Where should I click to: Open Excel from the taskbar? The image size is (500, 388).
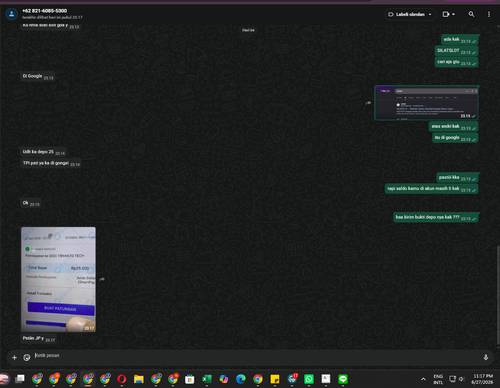(207, 379)
